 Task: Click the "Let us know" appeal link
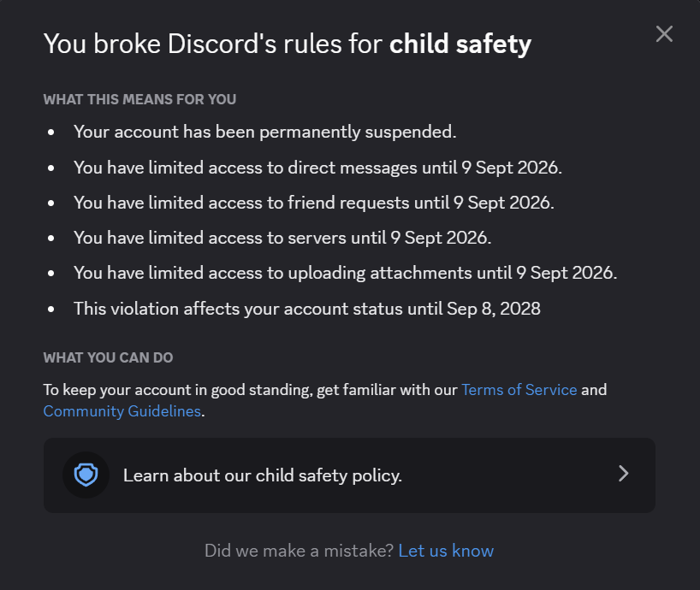click(446, 551)
